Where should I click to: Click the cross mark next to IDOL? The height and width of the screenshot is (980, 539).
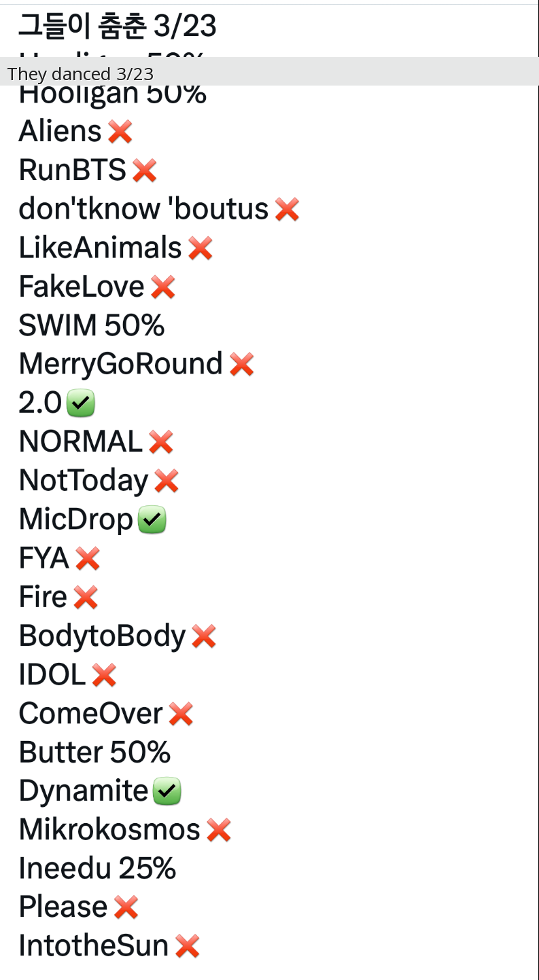click(x=104, y=675)
